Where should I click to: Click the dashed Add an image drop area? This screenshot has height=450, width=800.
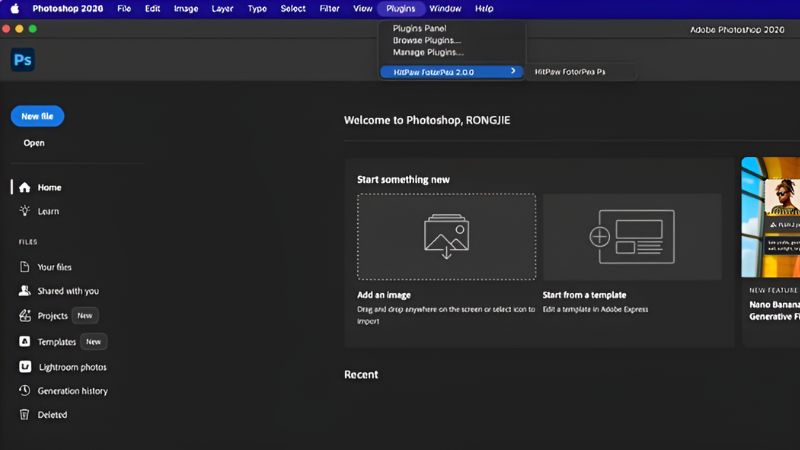(446, 236)
